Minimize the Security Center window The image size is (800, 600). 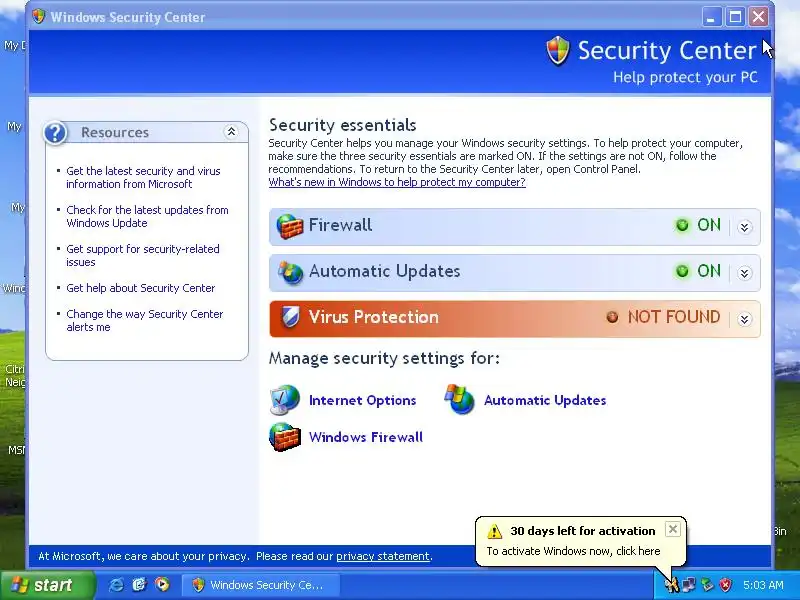[x=711, y=17]
